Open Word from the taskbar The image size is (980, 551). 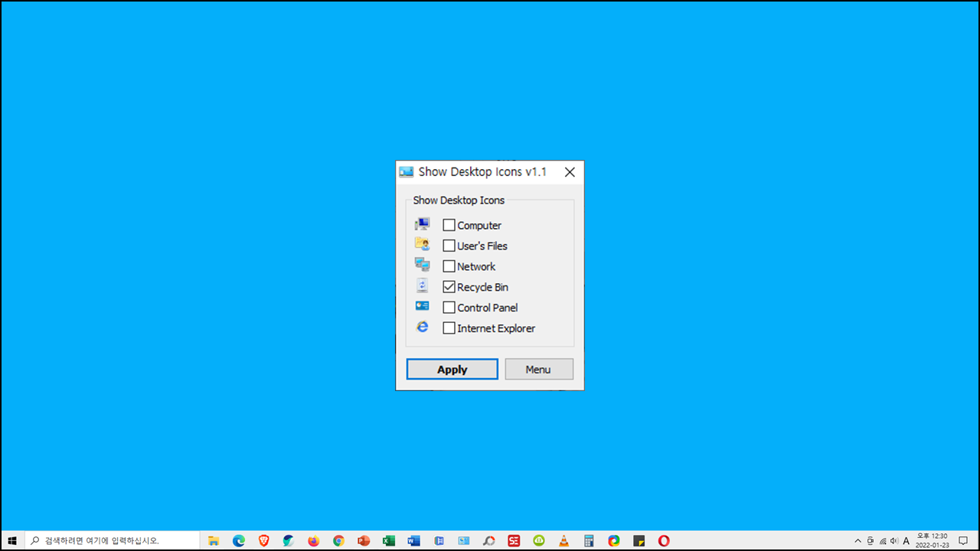(413, 540)
